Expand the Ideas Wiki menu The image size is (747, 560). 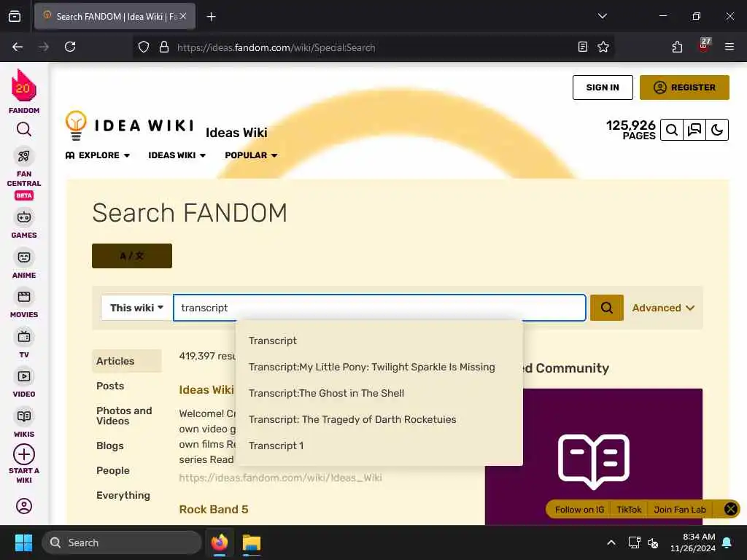[x=177, y=155]
